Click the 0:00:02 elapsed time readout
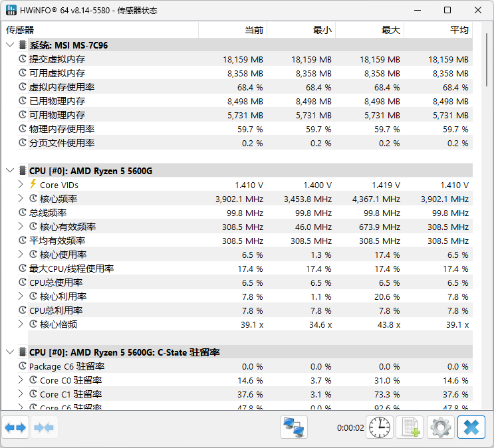This screenshot has width=494, height=448. tap(350, 427)
